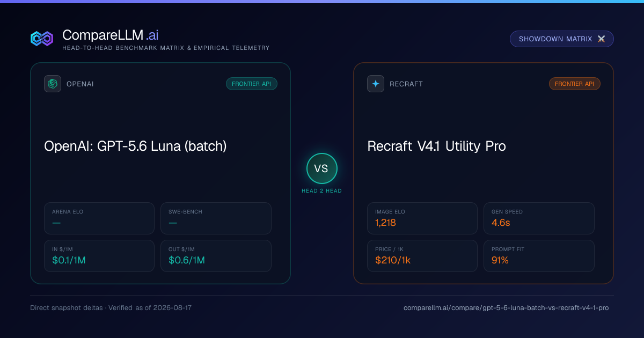Click the OpenAI logo icon
This screenshot has width=644, height=338.
point(53,84)
